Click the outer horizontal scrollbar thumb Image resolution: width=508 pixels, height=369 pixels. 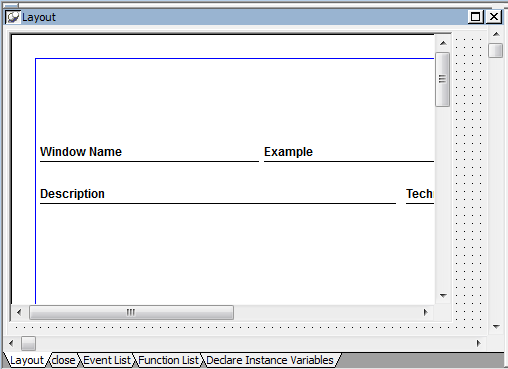pyautogui.click(x=28, y=343)
